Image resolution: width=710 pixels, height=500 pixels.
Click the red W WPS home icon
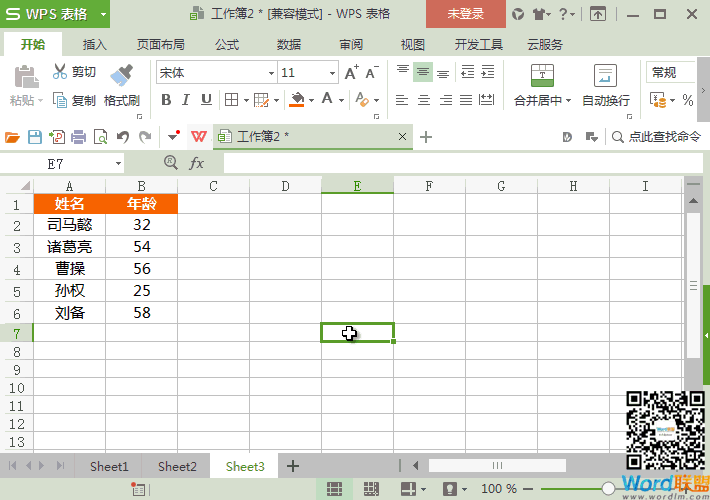(x=199, y=136)
